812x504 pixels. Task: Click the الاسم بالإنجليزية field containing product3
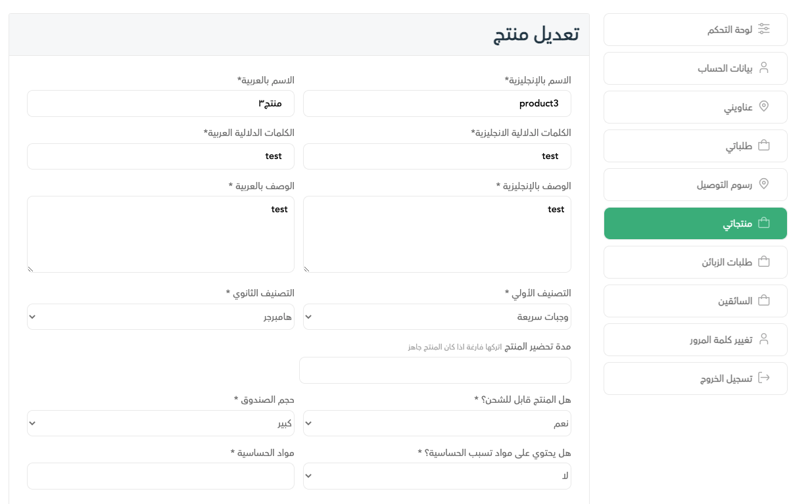437,104
